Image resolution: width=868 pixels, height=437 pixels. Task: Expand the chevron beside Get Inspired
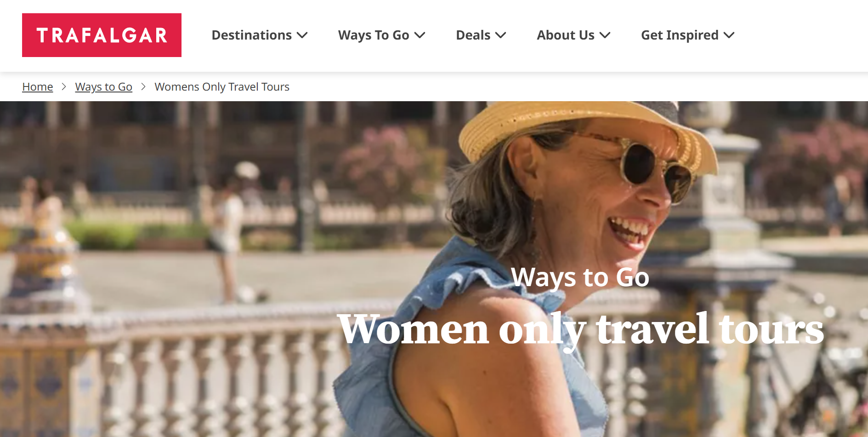click(x=729, y=35)
